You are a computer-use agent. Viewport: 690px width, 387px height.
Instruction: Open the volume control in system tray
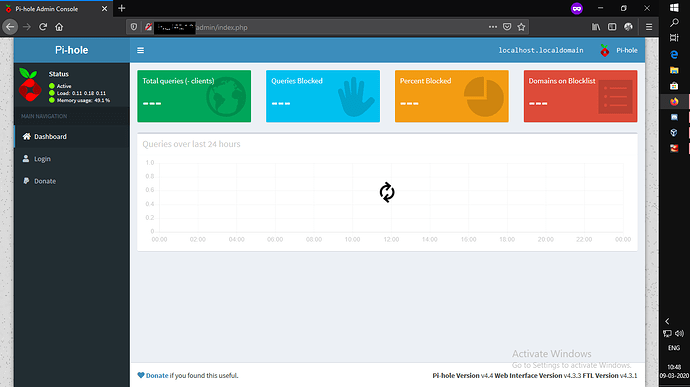[x=679, y=334]
